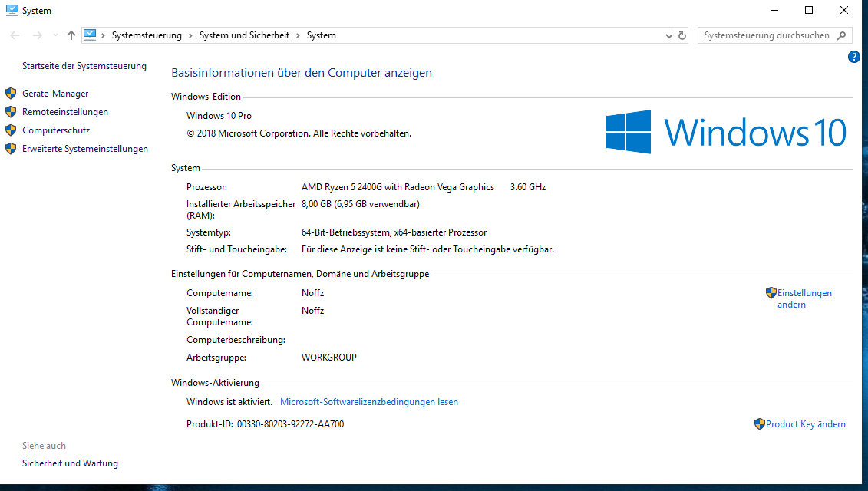
Task: Click shield icon beside Erweiterte Systemeinstellungen
Action: pyautogui.click(x=11, y=148)
